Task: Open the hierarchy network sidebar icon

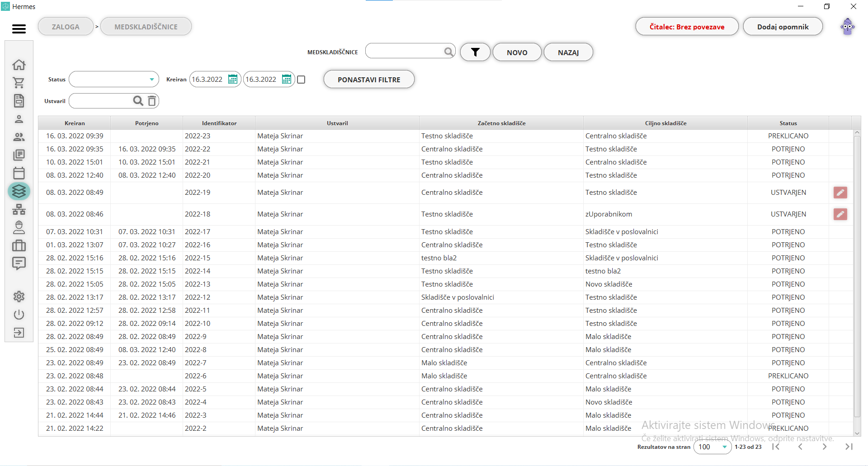Action: [x=19, y=209]
